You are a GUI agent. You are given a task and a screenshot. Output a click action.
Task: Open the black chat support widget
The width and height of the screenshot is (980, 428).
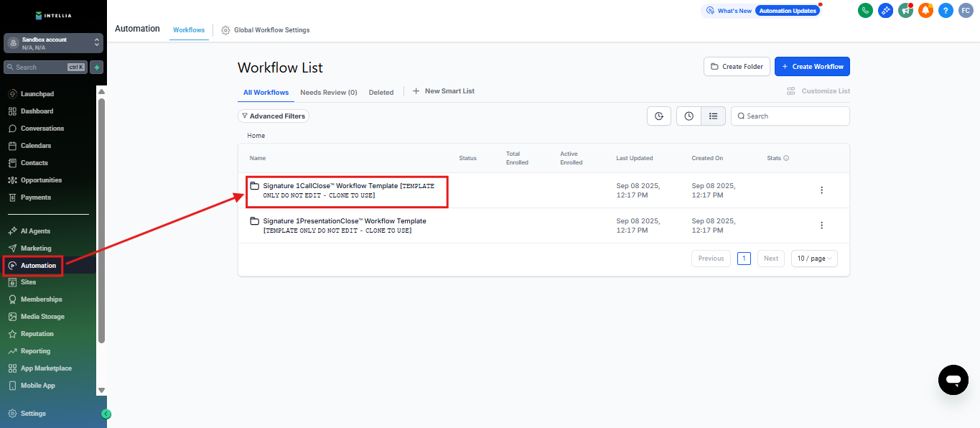pyautogui.click(x=953, y=379)
